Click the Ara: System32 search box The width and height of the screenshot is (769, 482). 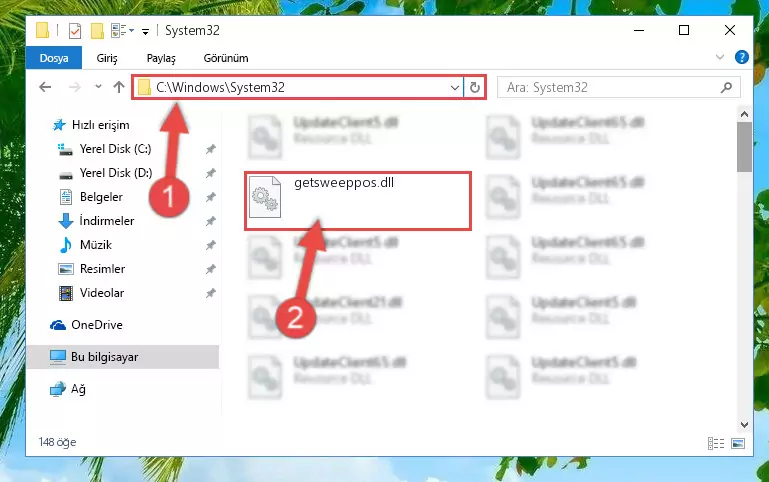[x=618, y=88]
